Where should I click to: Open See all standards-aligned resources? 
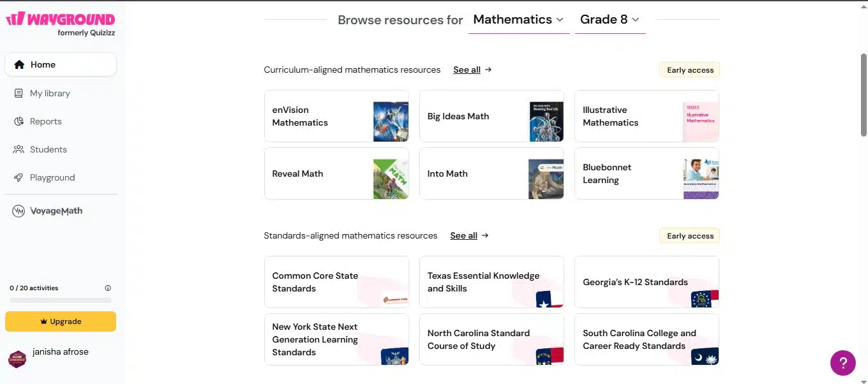[x=469, y=236]
